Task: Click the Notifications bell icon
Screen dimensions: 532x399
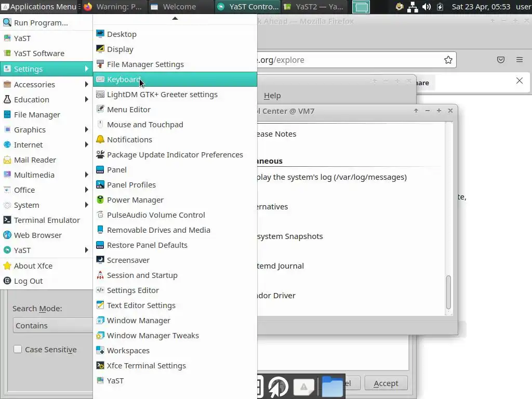Action: pyautogui.click(x=100, y=139)
